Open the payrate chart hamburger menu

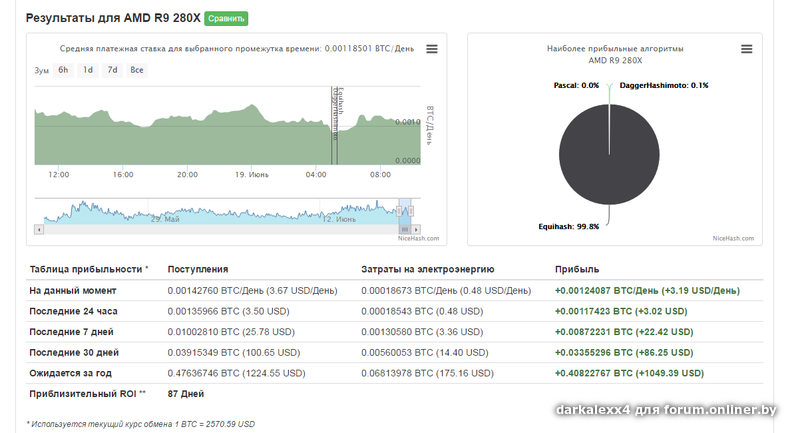[431, 49]
